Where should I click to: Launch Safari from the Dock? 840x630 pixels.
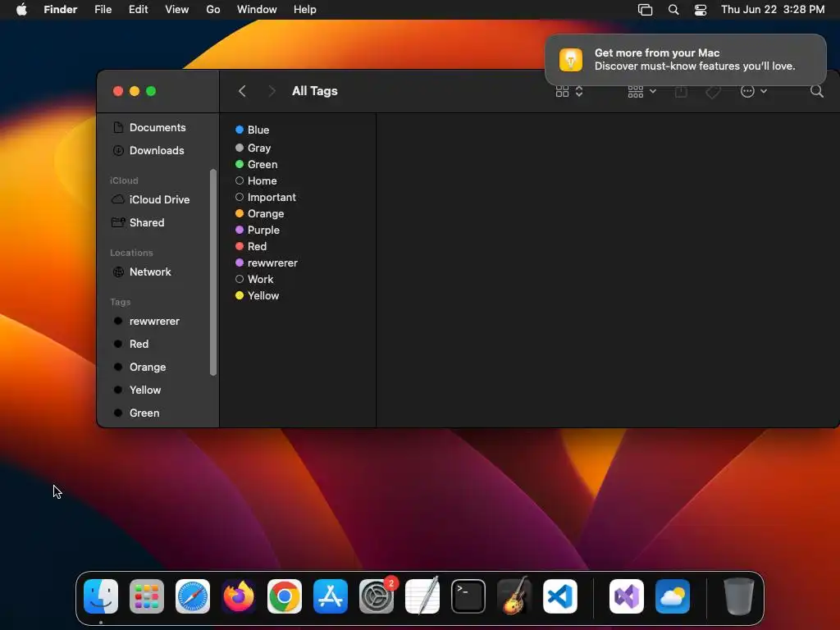coord(193,596)
